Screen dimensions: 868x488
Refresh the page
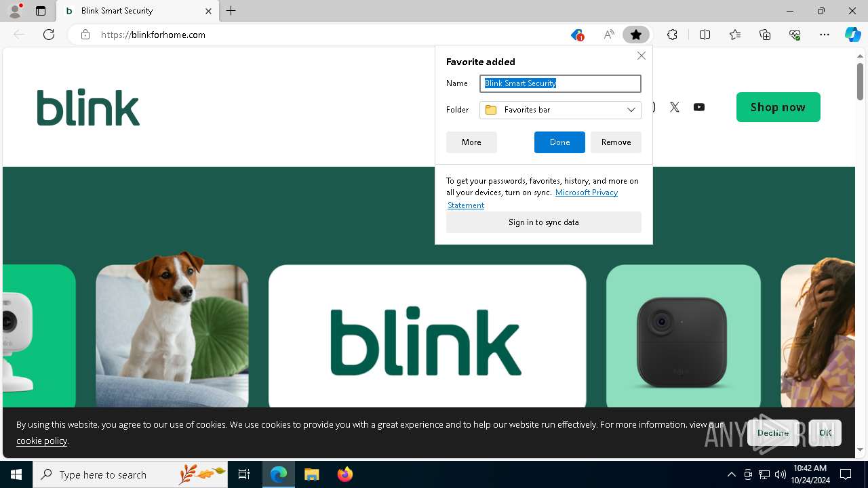49,35
